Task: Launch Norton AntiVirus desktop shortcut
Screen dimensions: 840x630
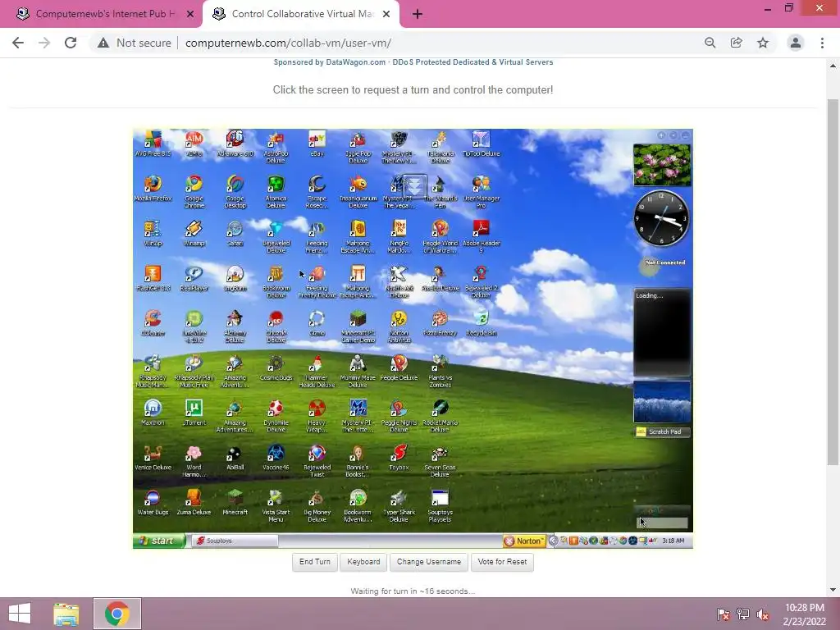Action: point(399,326)
